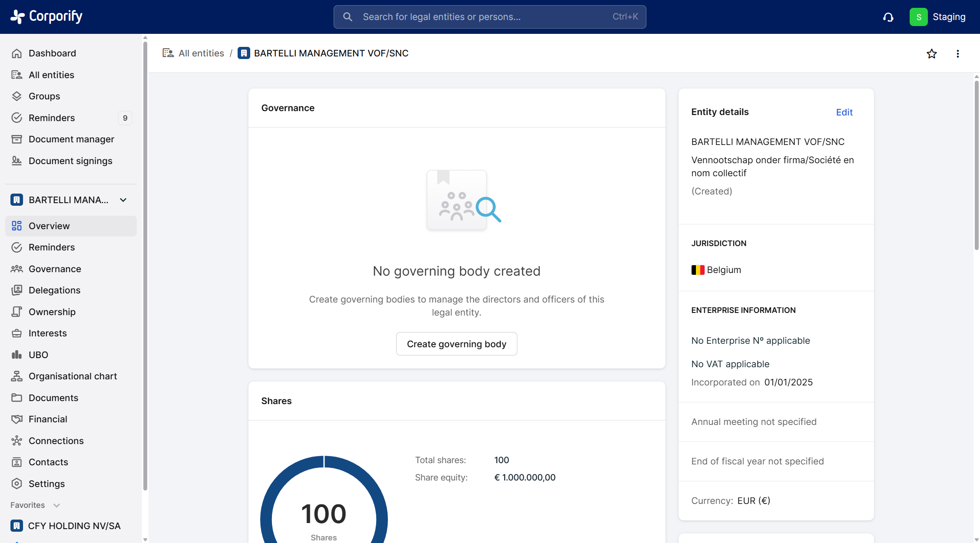
Task: Select the Governance menu item
Action: coord(55,269)
